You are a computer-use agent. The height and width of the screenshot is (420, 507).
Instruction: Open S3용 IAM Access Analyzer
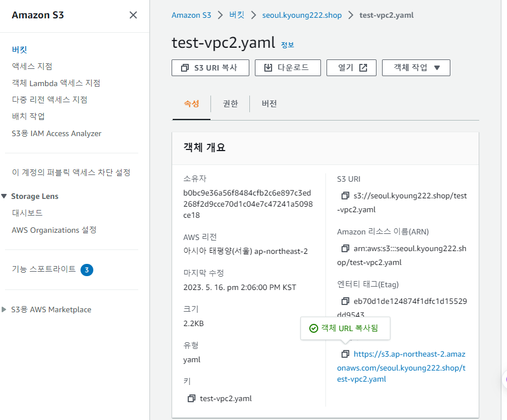57,133
